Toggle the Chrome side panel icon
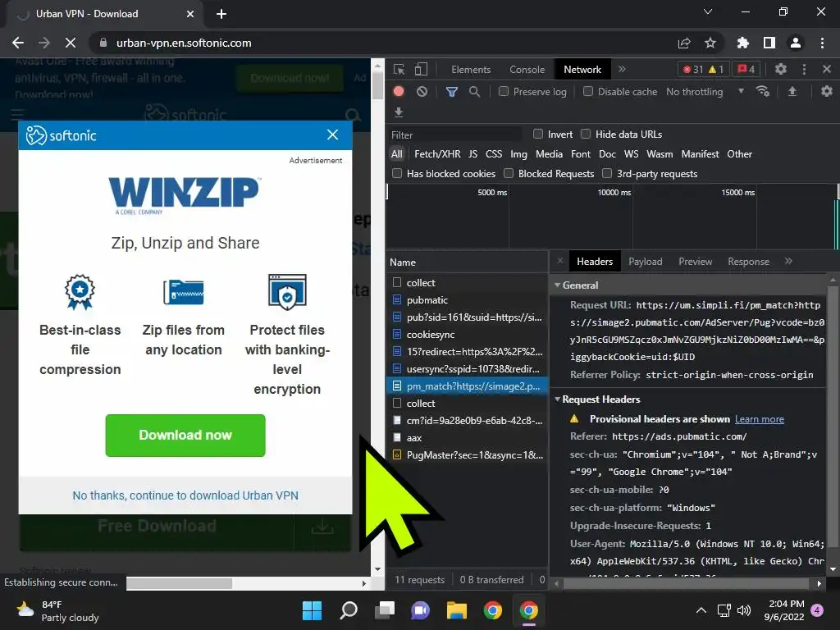This screenshot has height=630, width=840. click(769, 43)
